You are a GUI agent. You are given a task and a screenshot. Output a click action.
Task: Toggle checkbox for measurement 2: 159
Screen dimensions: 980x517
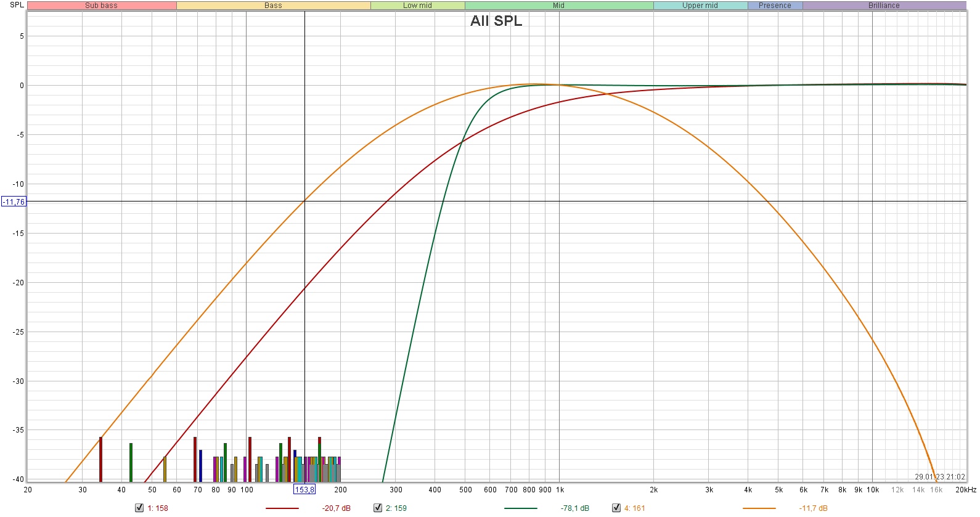378,508
